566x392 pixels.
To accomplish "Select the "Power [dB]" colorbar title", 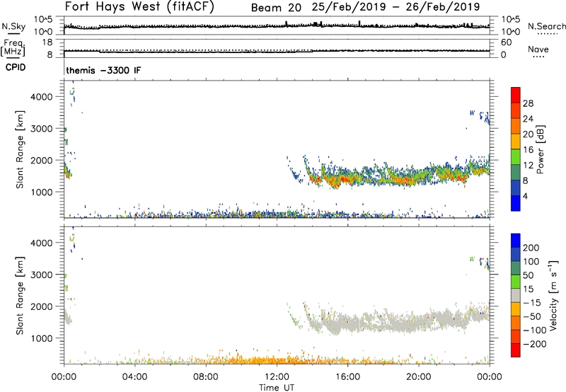I will 541,149.
